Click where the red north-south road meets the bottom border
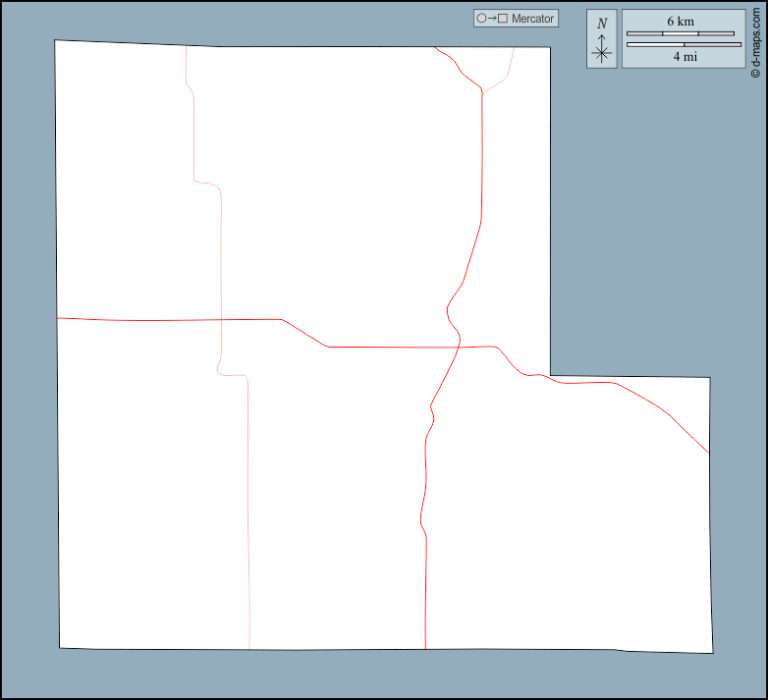768x700 pixels. (x=425, y=649)
